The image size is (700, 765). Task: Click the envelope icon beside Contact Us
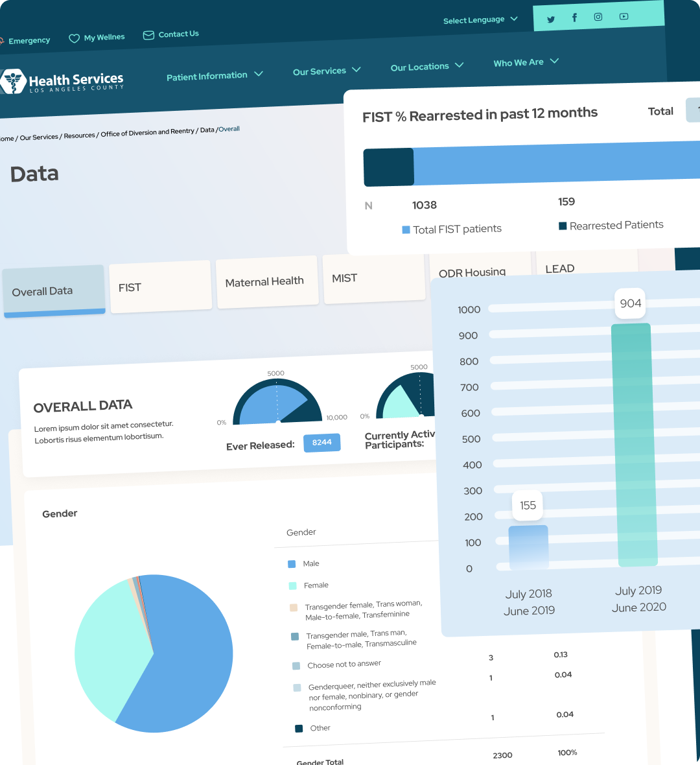[x=148, y=34]
